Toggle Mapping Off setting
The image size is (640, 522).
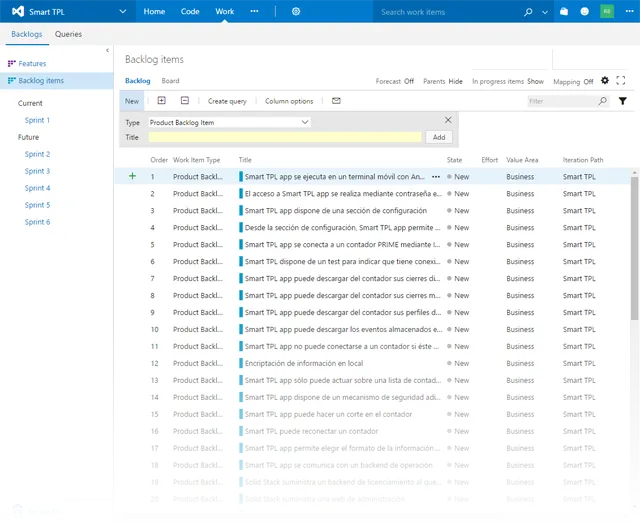(573, 82)
